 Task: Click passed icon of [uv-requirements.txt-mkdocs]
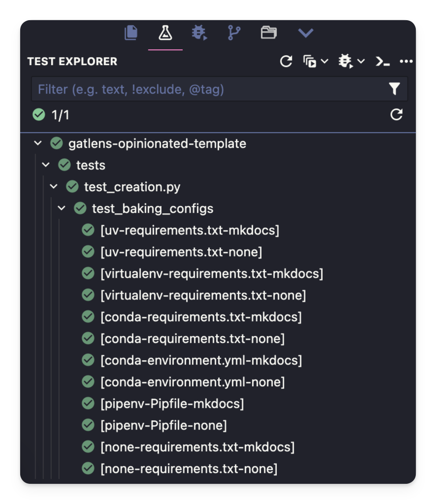click(88, 230)
